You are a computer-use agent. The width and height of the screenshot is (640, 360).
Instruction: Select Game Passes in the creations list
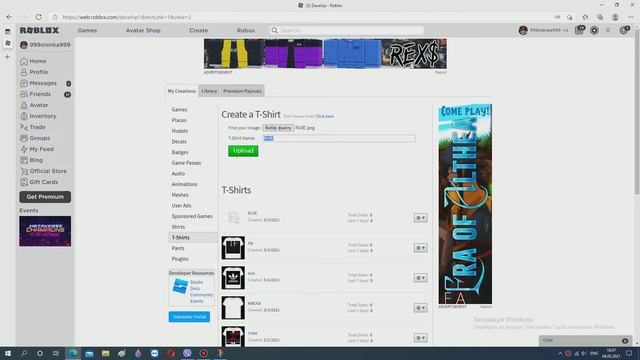click(x=186, y=163)
